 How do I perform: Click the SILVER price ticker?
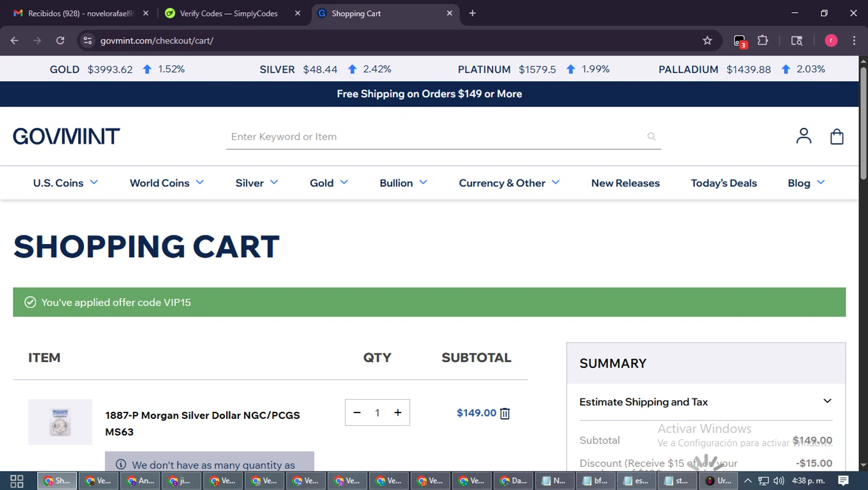325,69
